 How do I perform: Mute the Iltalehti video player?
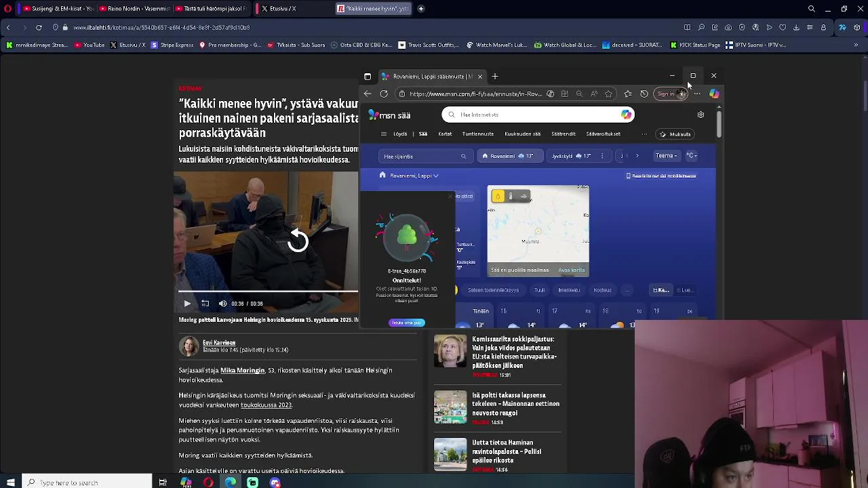point(222,304)
